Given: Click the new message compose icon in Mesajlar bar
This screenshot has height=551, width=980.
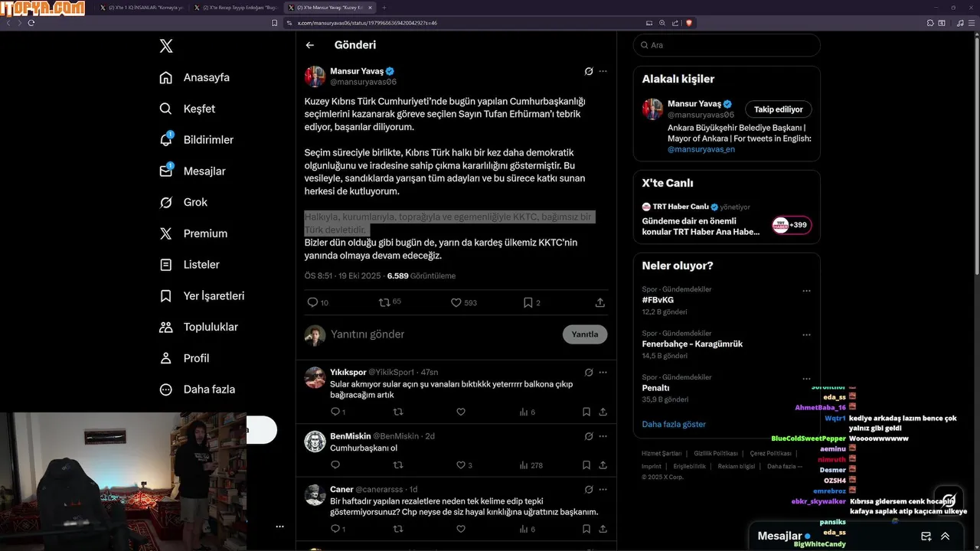Looking at the screenshot, I should tap(926, 536).
